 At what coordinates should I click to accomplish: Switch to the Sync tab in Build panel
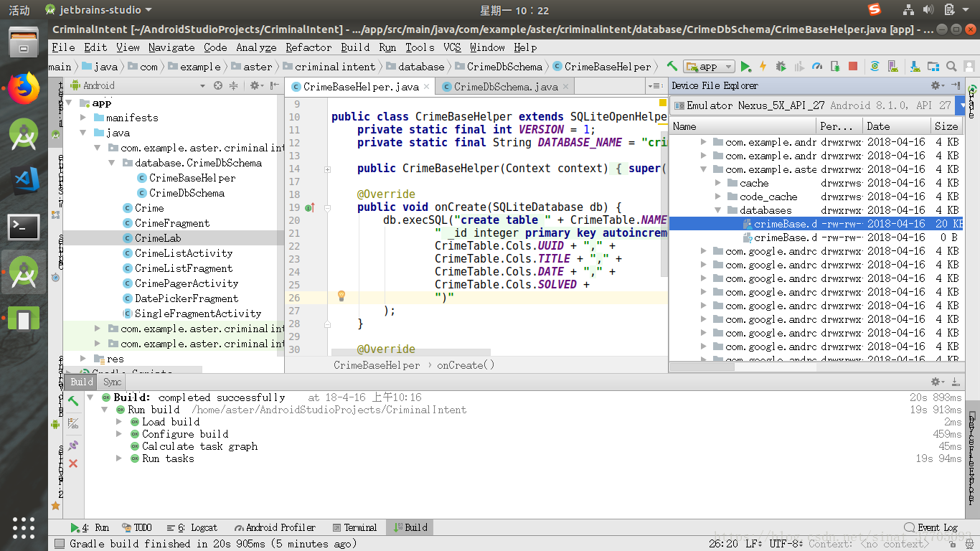pos(112,382)
